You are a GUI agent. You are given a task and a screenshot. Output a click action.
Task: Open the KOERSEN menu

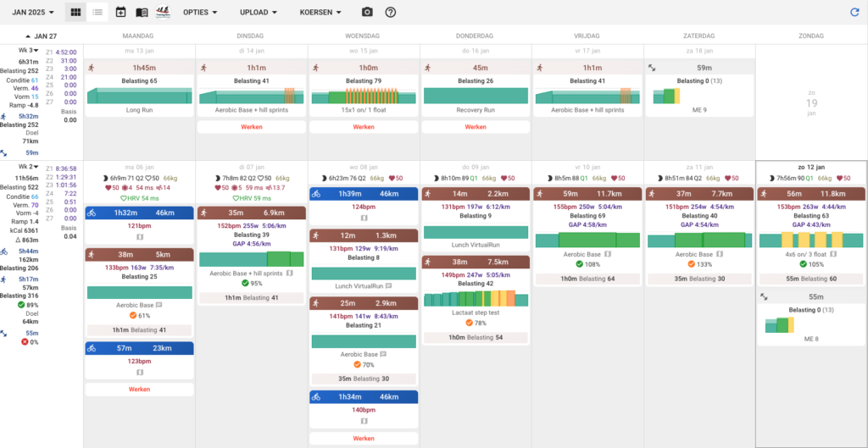point(320,13)
